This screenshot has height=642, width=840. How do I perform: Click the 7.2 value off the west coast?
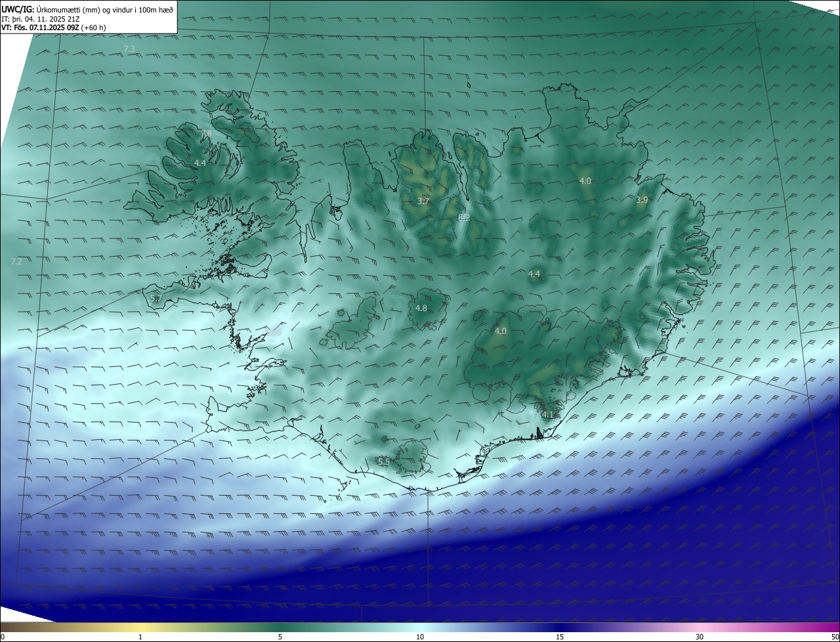click(x=16, y=261)
